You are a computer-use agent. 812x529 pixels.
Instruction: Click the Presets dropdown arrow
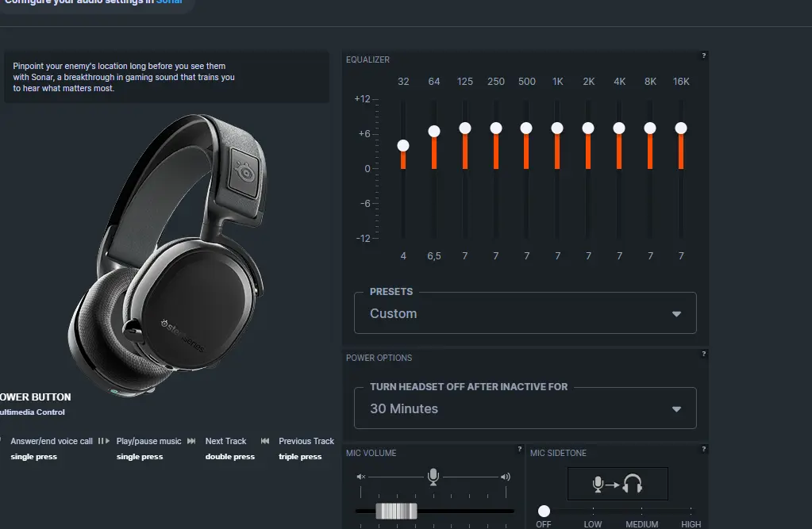676,314
